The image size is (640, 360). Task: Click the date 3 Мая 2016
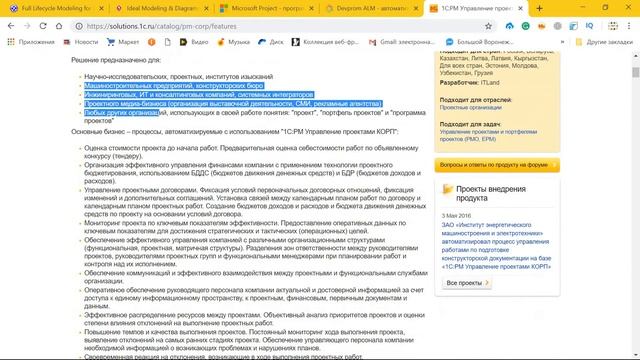pos(456,216)
